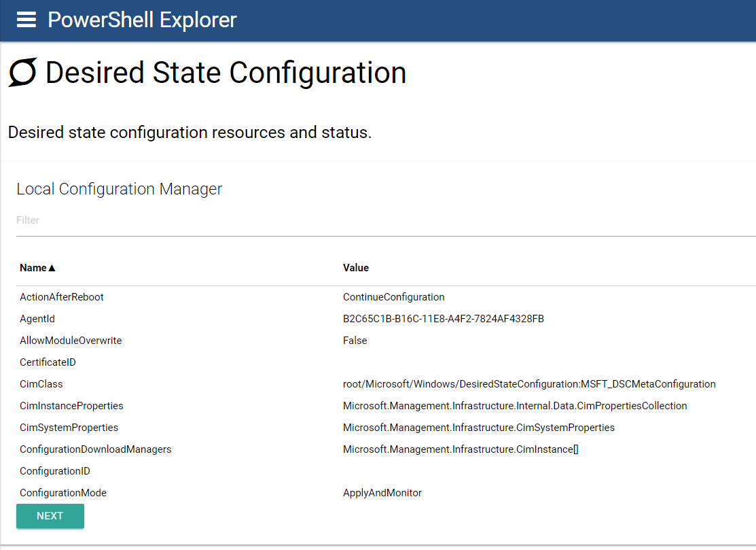Select the ConfigurationID row name
Image resolution: width=756 pixels, height=550 pixels.
click(x=55, y=471)
